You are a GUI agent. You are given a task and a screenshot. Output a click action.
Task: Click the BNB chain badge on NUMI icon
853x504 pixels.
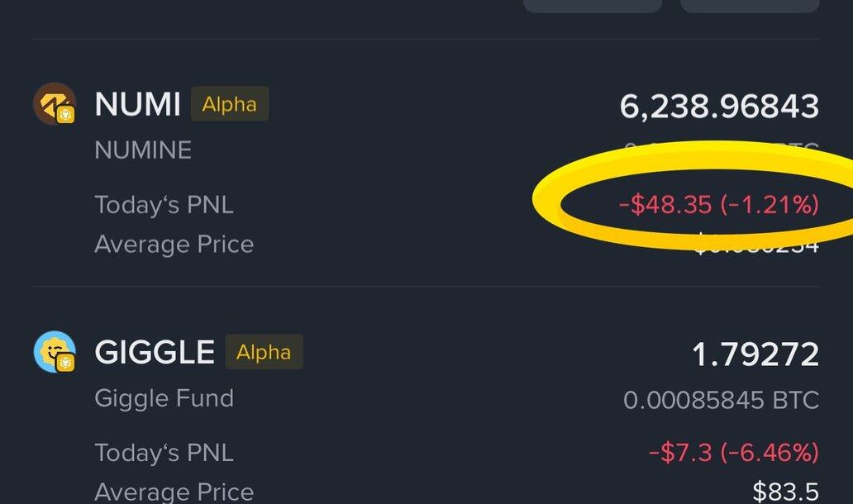(x=65, y=115)
